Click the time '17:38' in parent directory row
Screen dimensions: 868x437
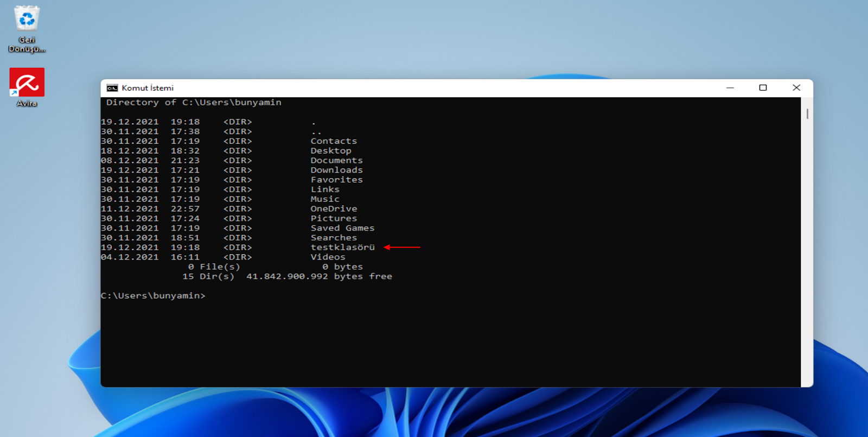(185, 131)
